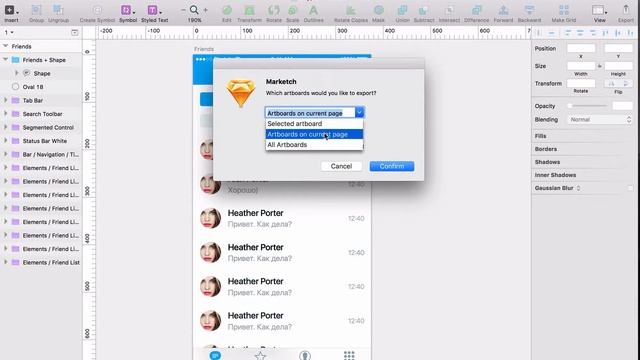This screenshot has width=640, height=360.
Task: Click the star tab icon in artboard
Action: (x=260, y=355)
